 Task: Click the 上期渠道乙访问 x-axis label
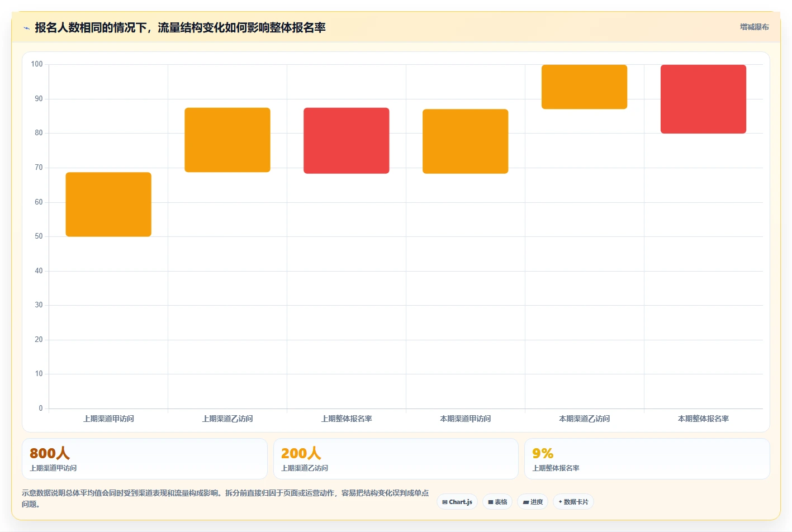(x=227, y=419)
